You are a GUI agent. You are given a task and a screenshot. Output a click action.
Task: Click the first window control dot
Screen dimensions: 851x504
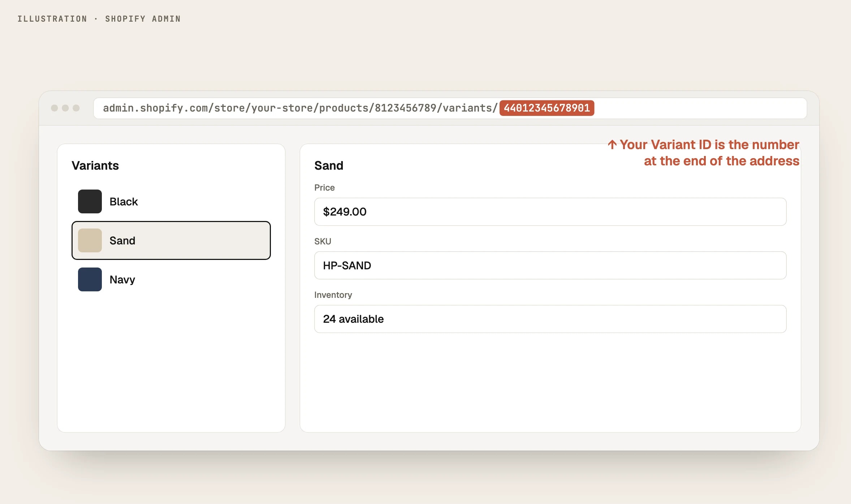(55, 108)
